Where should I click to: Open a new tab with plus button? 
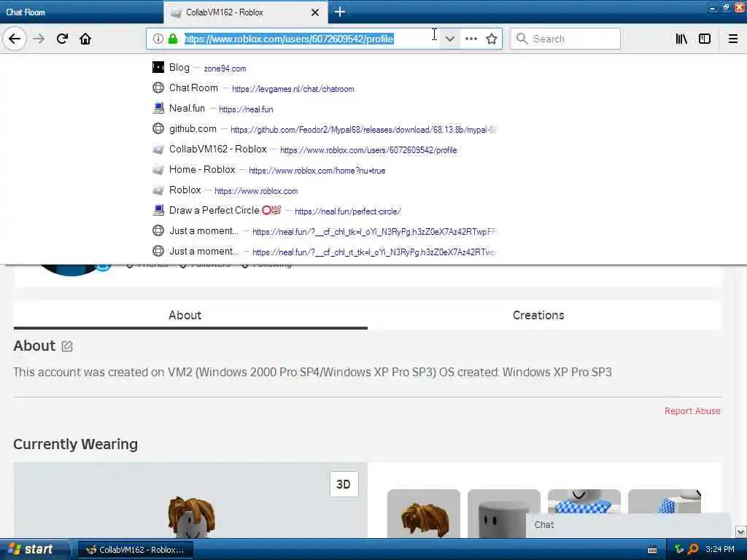[x=340, y=12]
